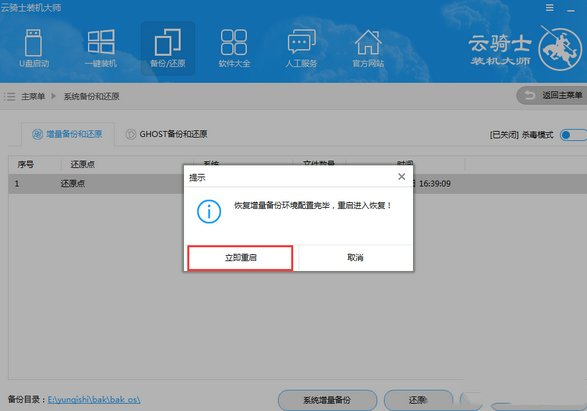587x411 pixels.
Task: Select 一键装机 in the top toolbar
Action: (x=101, y=48)
